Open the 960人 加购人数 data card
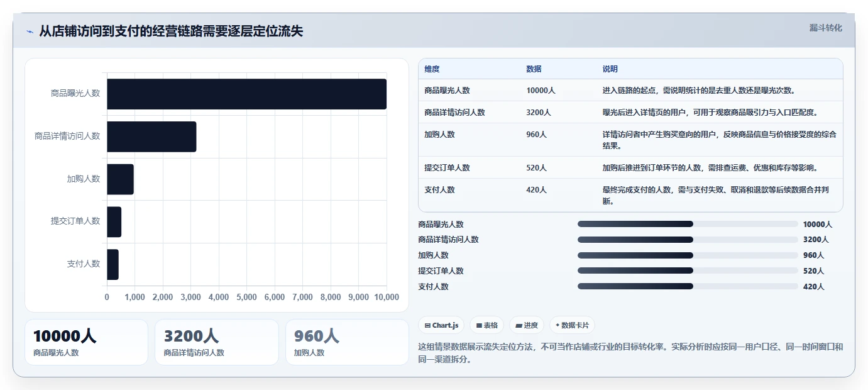The height and width of the screenshot is (390, 868). [347, 342]
